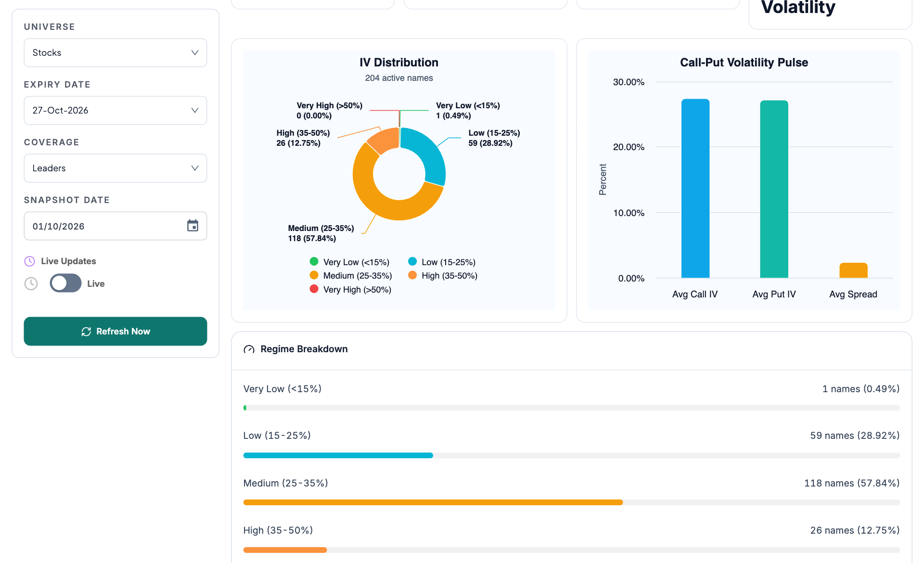
Task: Open the Expiry Date dropdown 27-Oct-2026
Action: (x=115, y=110)
